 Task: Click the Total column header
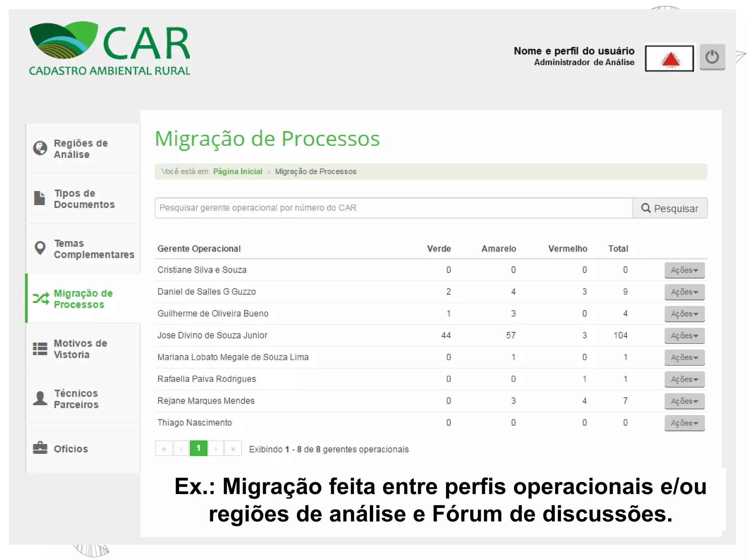tap(618, 249)
